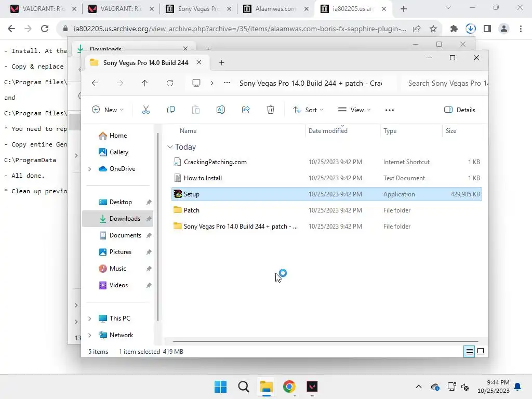Open Videos in the Explorer navigation pane
This screenshot has height=399, width=532.
(118, 285)
